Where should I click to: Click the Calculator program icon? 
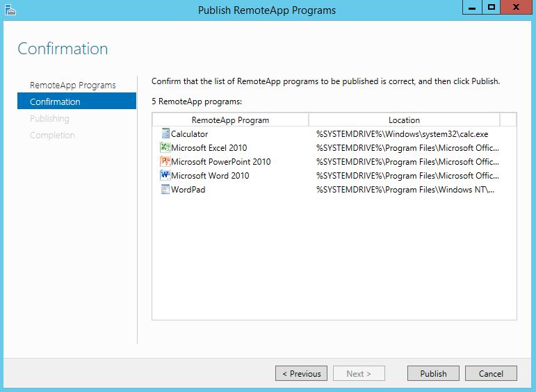[x=165, y=134]
